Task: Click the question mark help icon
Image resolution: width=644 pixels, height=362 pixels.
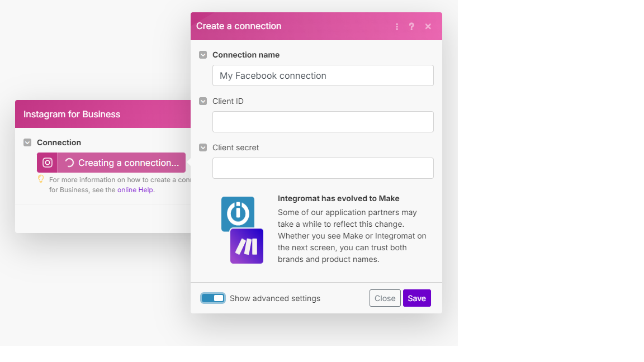Action: (411, 26)
